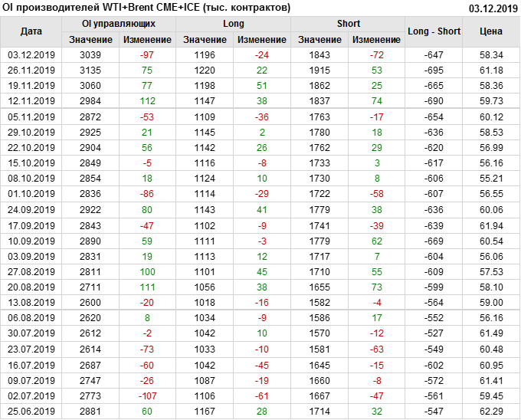Click the Short group column header
Screen dimensions: 521x420
[349, 24]
